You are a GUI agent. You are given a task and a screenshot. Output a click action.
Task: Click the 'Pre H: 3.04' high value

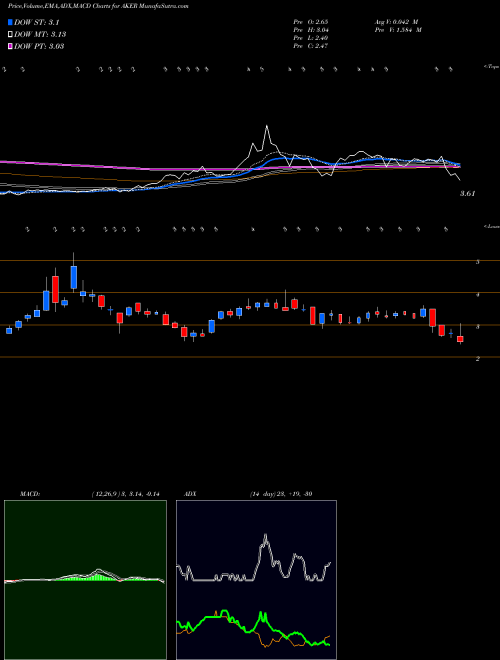pyautogui.click(x=311, y=30)
